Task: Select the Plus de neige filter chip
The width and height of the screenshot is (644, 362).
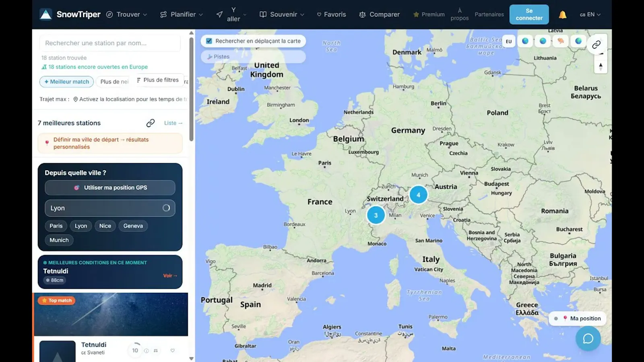Action: pyautogui.click(x=114, y=82)
